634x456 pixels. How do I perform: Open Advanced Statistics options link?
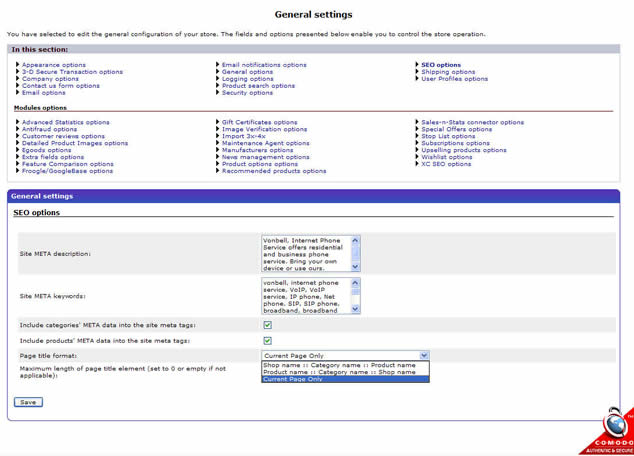pyautogui.click(x=66, y=122)
